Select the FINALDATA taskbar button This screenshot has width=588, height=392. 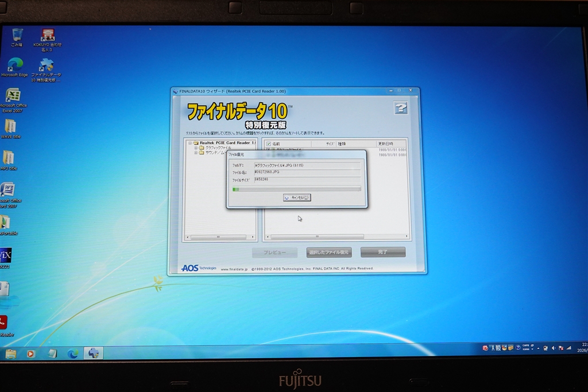tap(94, 353)
